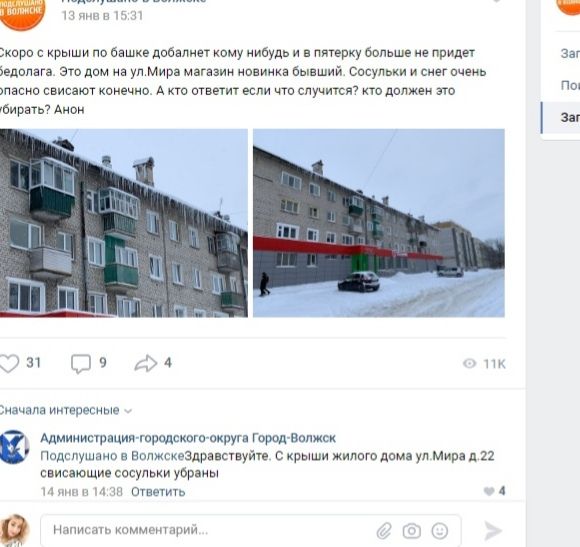Open comments via speech bubble icon
This screenshot has height=547, width=580.
tap(81, 364)
